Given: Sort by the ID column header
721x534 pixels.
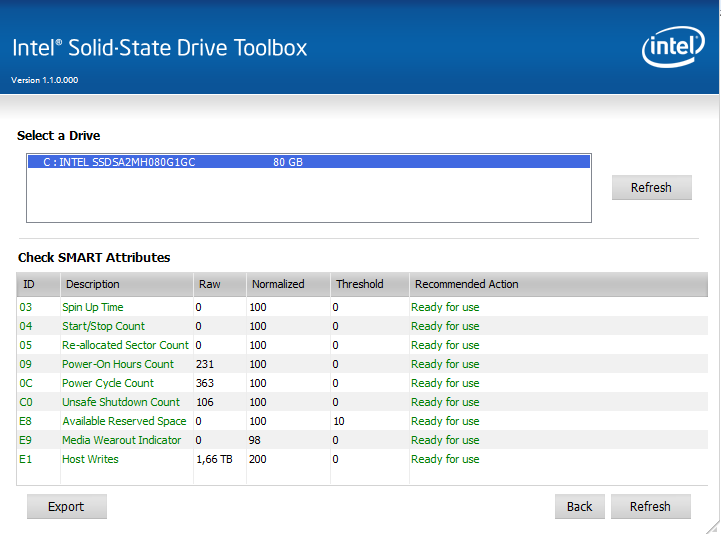Looking at the screenshot, I should tap(38, 284).
